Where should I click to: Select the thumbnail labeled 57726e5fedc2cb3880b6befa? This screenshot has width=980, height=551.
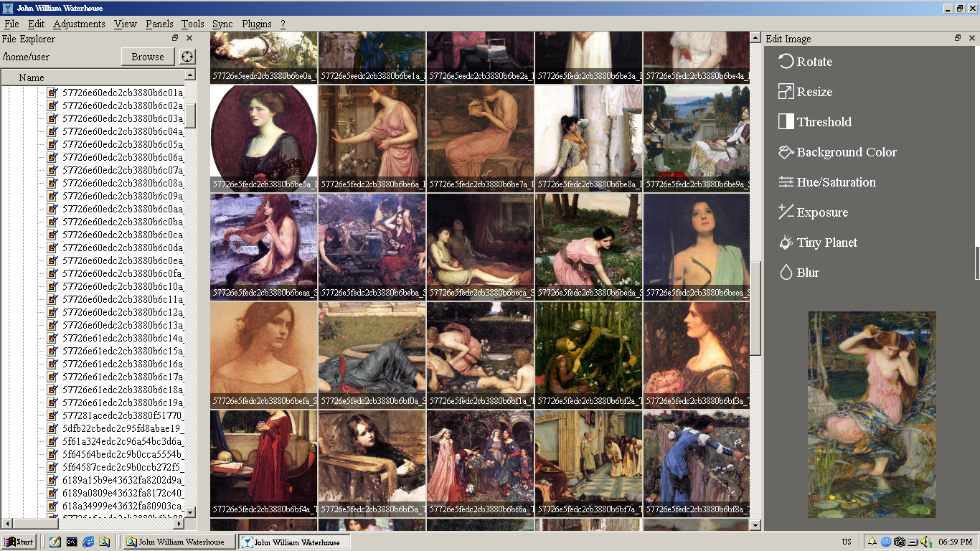click(264, 355)
